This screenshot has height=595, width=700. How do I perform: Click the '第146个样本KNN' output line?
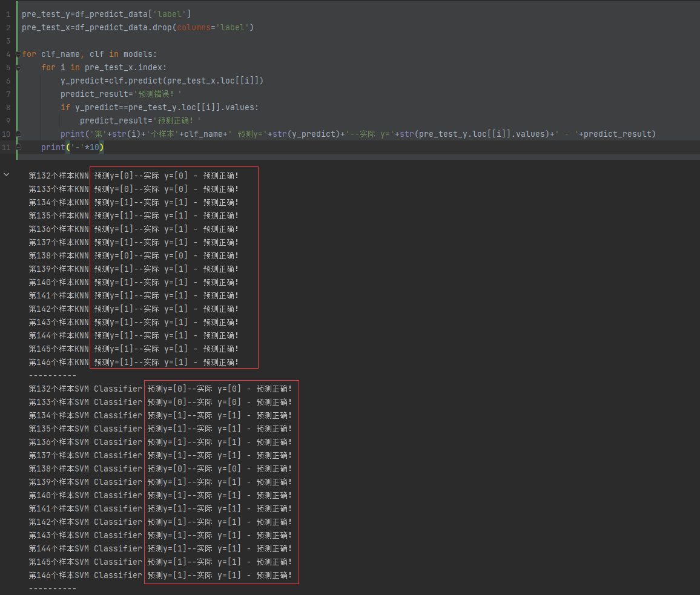tap(59, 363)
